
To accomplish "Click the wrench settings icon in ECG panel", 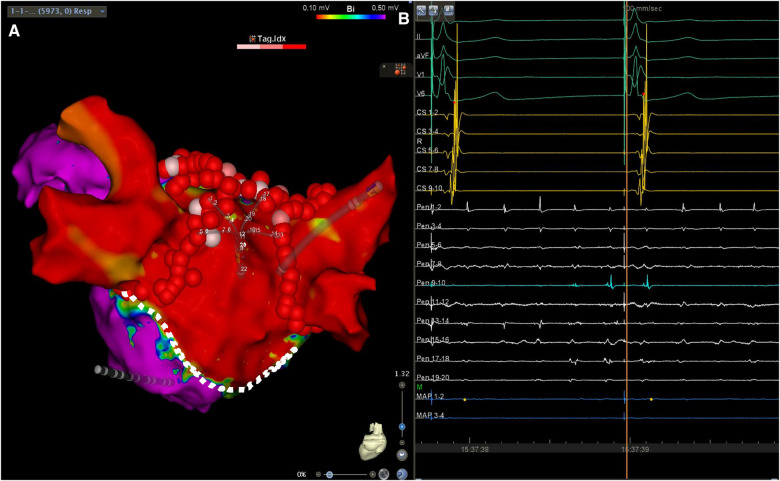I will point(422,10).
